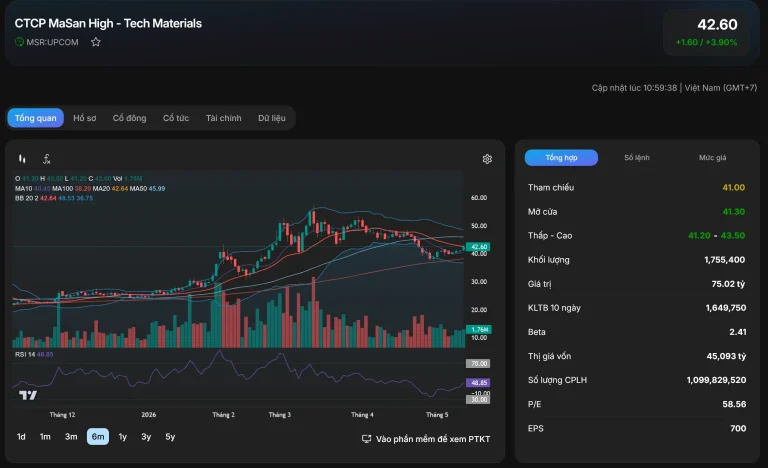This screenshot has height=468, width=768.
Task: Open indicators via the fx icon
Action: (x=47, y=159)
